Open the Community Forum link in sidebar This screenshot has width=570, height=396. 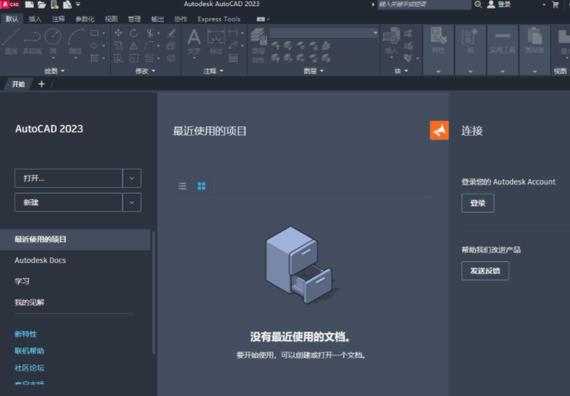coord(29,368)
